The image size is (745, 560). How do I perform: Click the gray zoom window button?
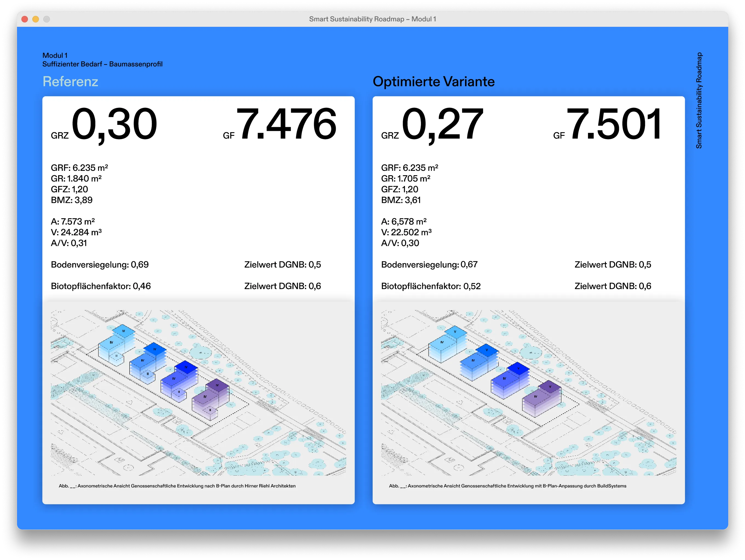(x=47, y=19)
